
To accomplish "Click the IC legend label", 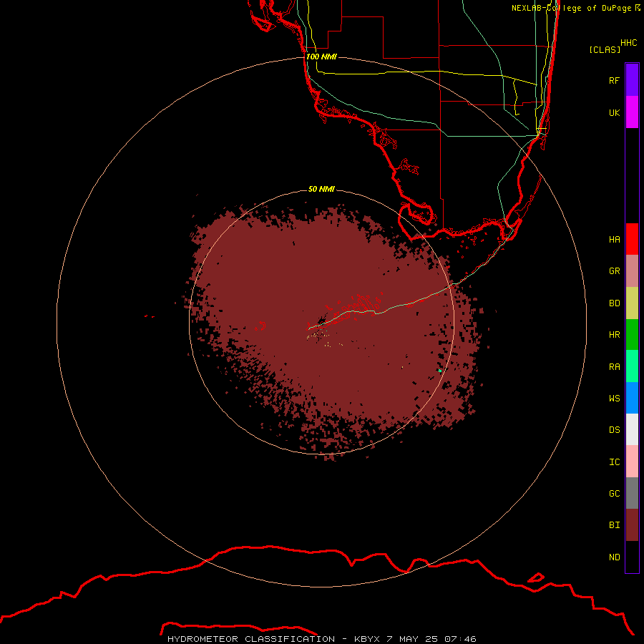I will coord(614,462).
